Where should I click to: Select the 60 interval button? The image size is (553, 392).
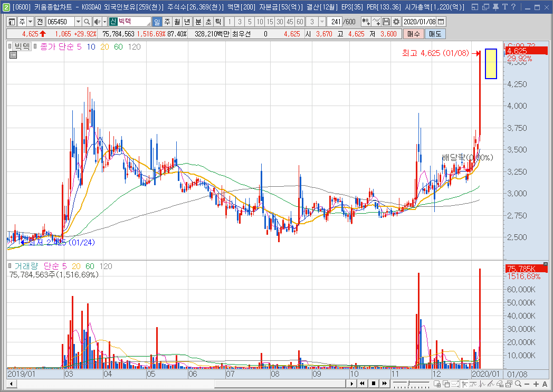(300, 22)
